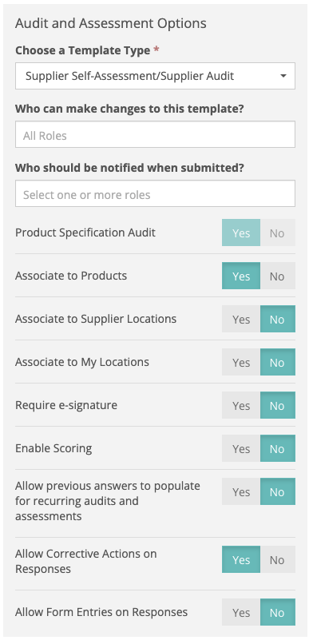The width and height of the screenshot is (313, 644).
Task: Set Allow Corrective Actions on Responses to No
Action: [x=278, y=559]
